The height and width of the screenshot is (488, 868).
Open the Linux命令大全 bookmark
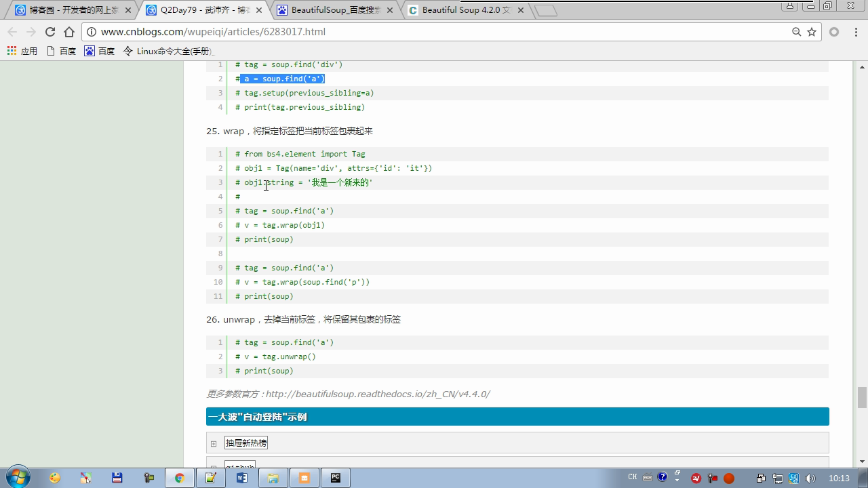(168, 51)
